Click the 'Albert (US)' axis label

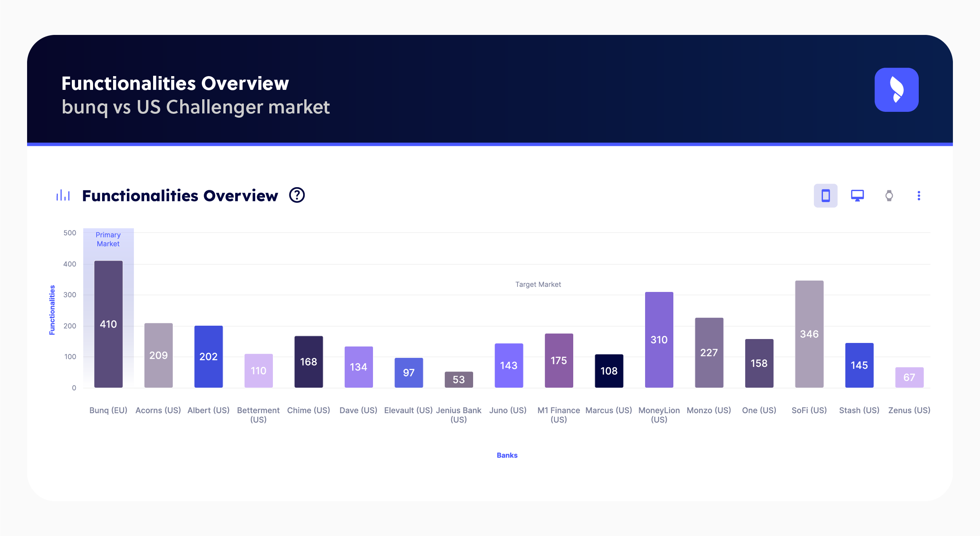[208, 410]
